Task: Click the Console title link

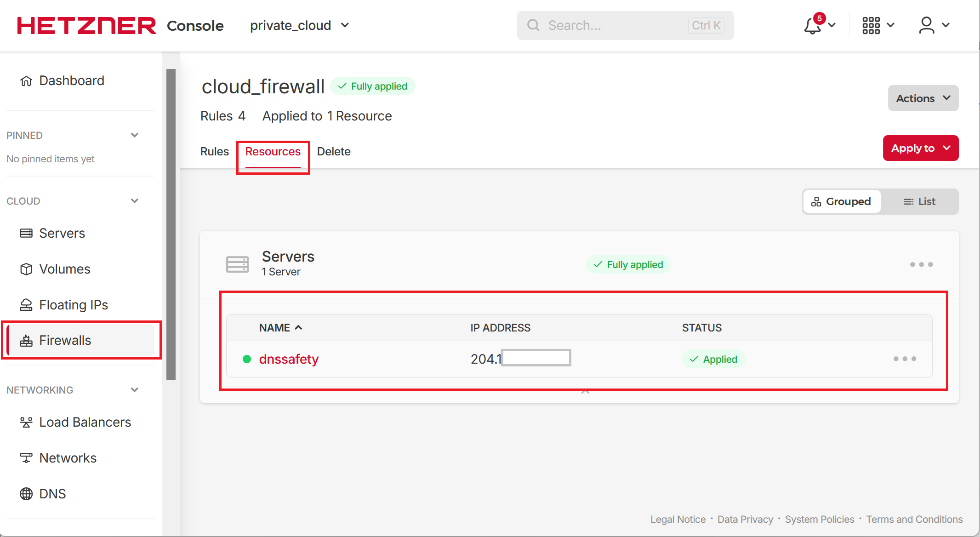Action: 195,26
